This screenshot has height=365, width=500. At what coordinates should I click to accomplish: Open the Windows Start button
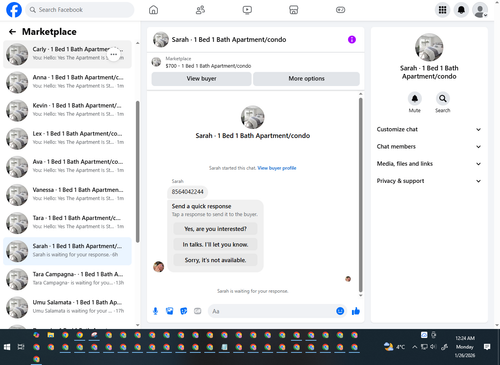pos(7,347)
